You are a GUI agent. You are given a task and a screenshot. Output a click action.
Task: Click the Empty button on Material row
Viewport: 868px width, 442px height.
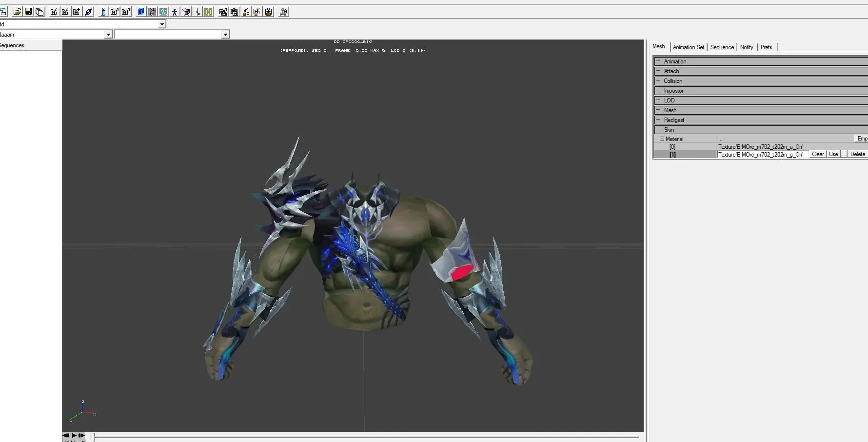coord(862,139)
